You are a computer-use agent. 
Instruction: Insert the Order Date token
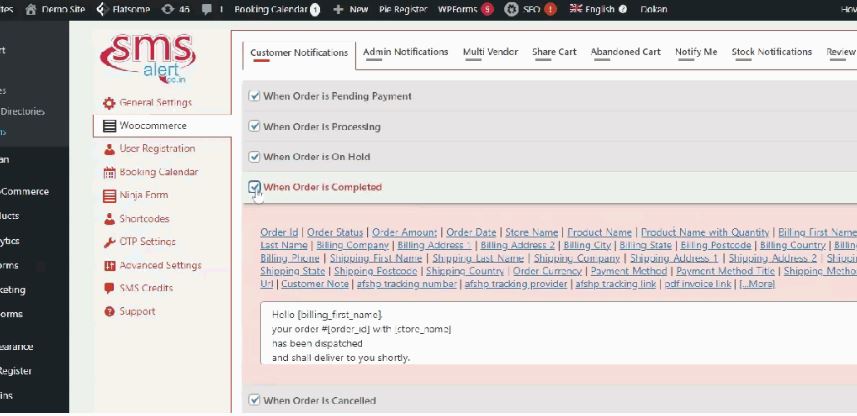pyautogui.click(x=471, y=232)
